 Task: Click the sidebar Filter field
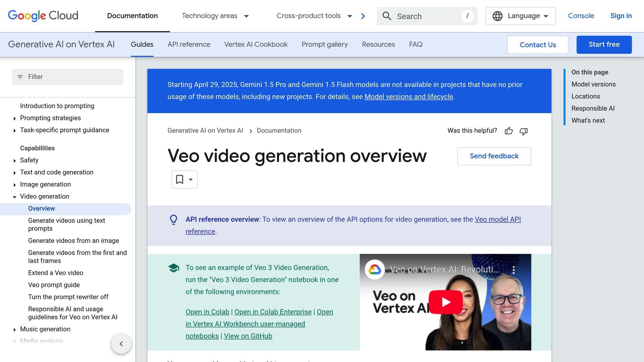click(x=68, y=77)
